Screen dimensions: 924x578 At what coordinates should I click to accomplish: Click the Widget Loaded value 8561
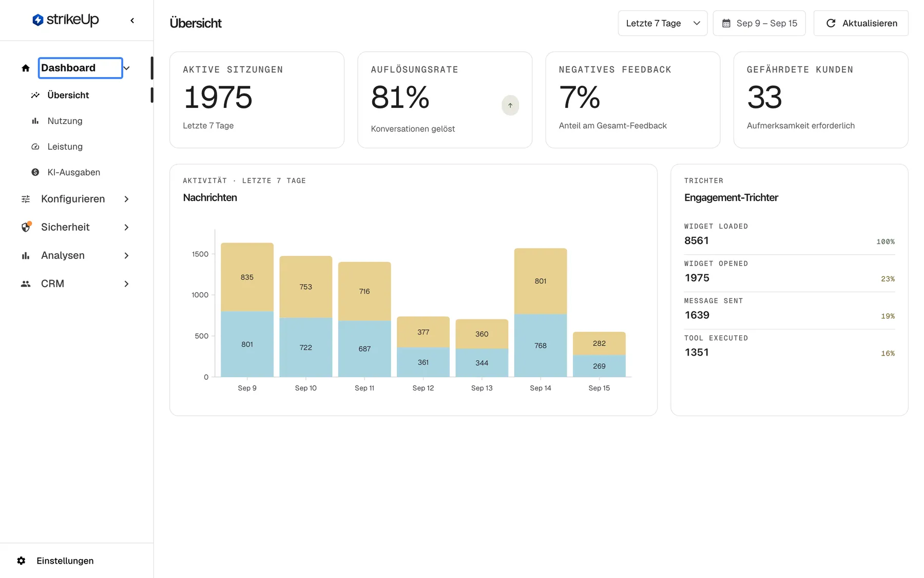(x=697, y=240)
